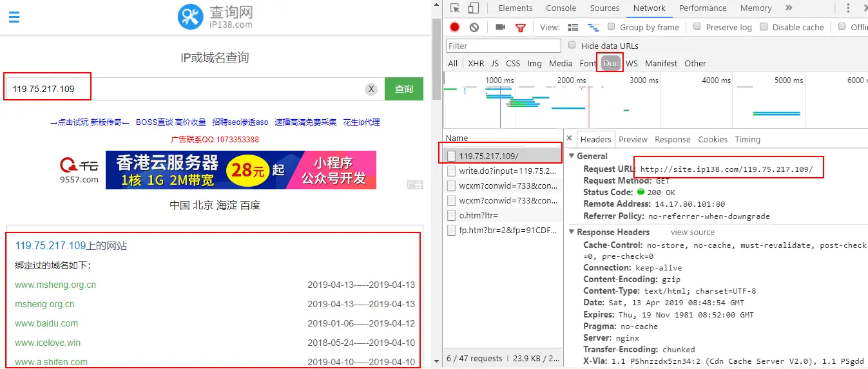The width and height of the screenshot is (868, 369).
Task: Open the hamburger menu on ip138 page
Action: tap(14, 16)
